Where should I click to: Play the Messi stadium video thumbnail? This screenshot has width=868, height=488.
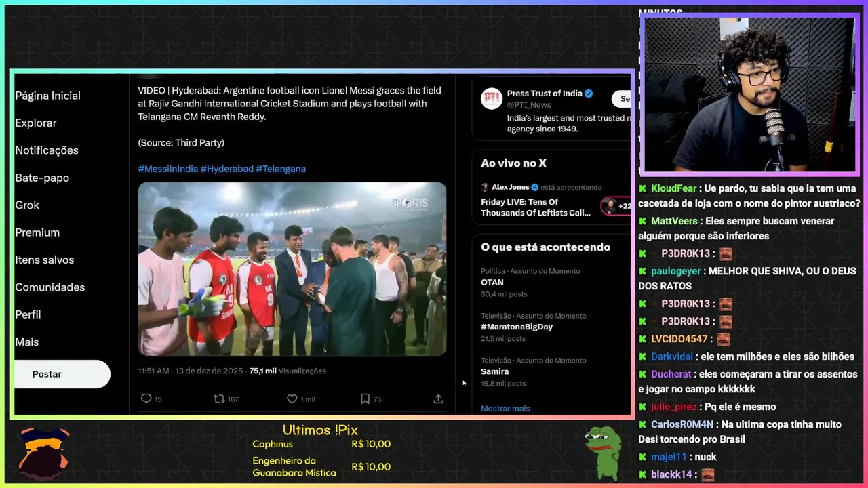pos(292,269)
